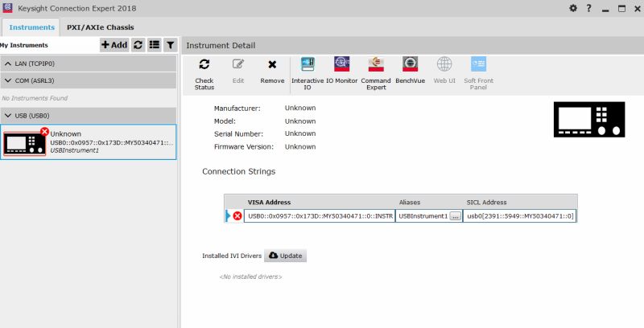Viewport: 644px width, 328px height.
Task: Switch instrument list view layout
Action: click(x=155, y=45)
